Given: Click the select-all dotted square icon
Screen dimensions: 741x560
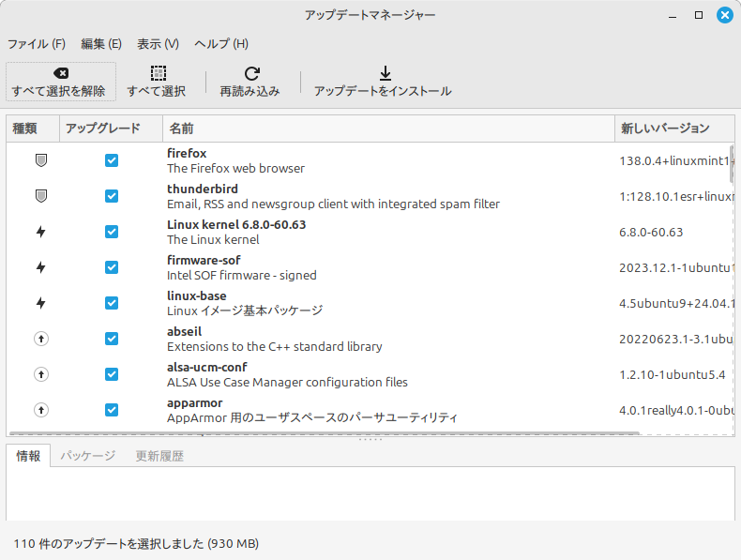Looking at the screenshot, I should 159,73.
